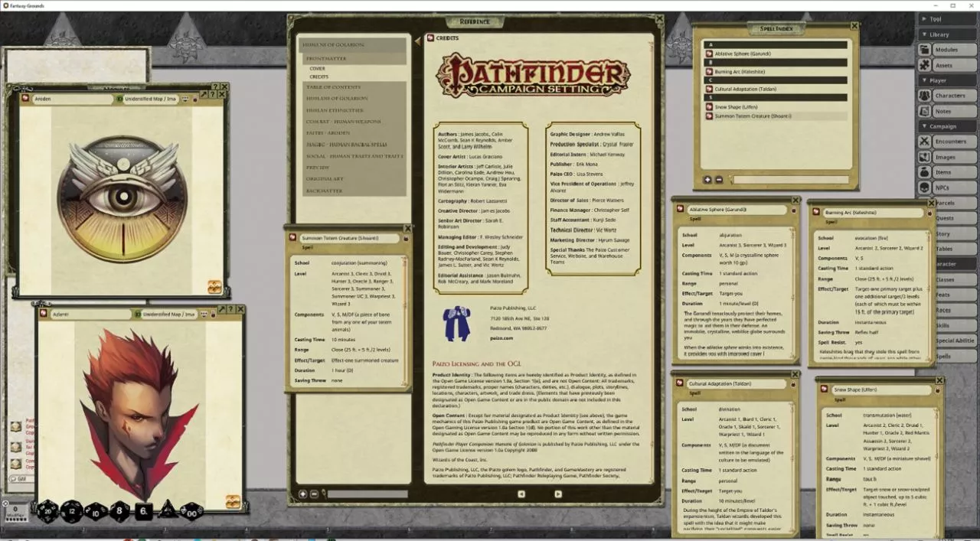This screenshot has height=541, width=980.
Task: Click Cultural Adaptation link icon in Spell Index
Action: 709,89
